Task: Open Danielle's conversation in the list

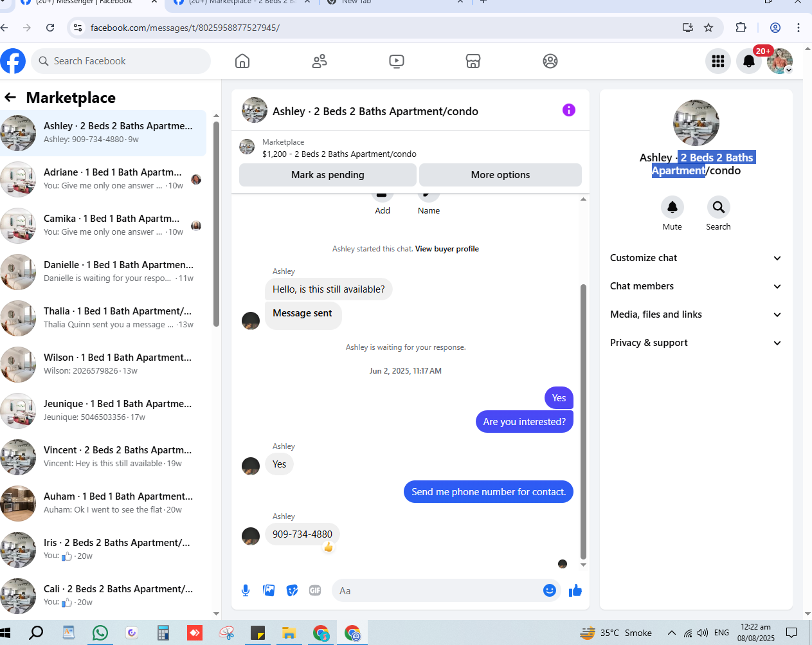Action: click(x=104, y=272)
